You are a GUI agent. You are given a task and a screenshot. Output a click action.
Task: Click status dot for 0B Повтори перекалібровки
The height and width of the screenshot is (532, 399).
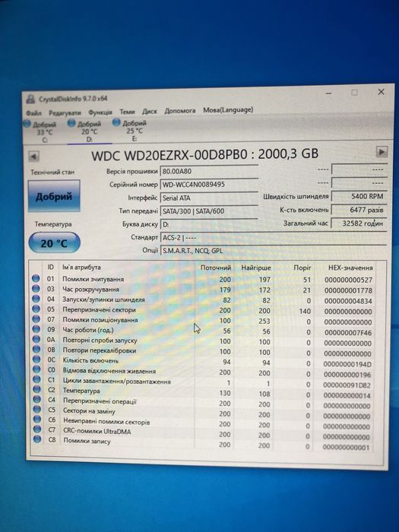36,349
